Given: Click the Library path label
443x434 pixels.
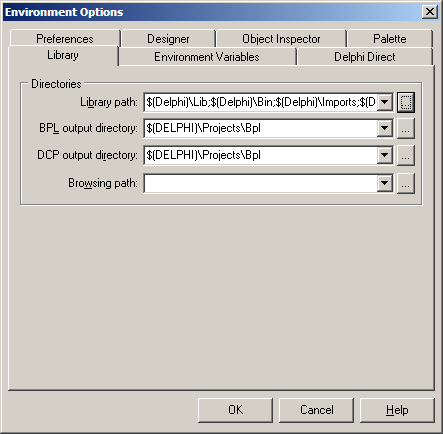Looking at the screenshot, I should coord(109,102).
